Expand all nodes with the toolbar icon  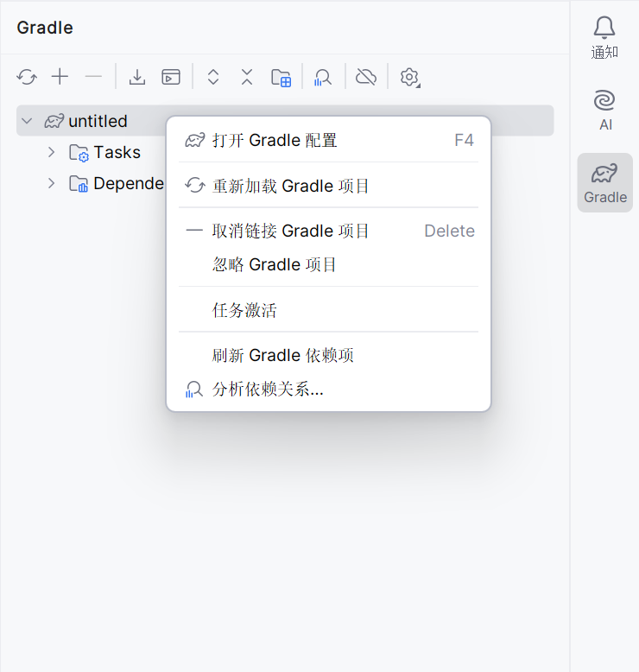point(213,77)
